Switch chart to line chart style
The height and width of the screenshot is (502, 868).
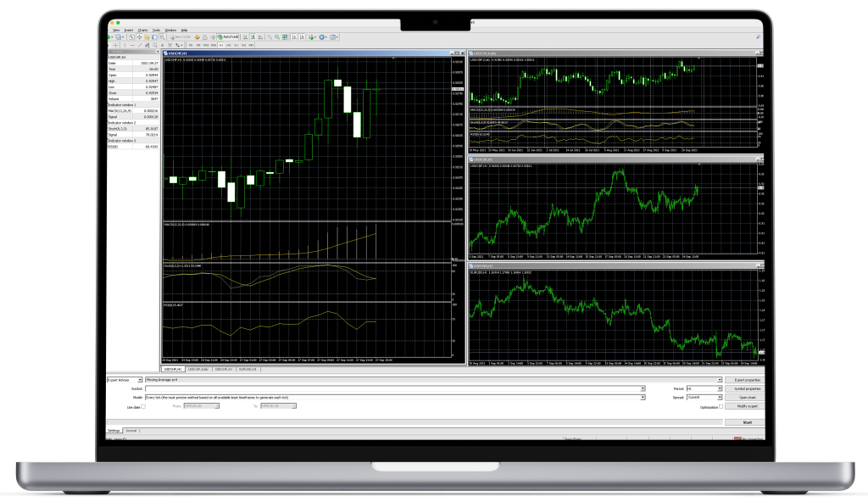coord(261,37)
